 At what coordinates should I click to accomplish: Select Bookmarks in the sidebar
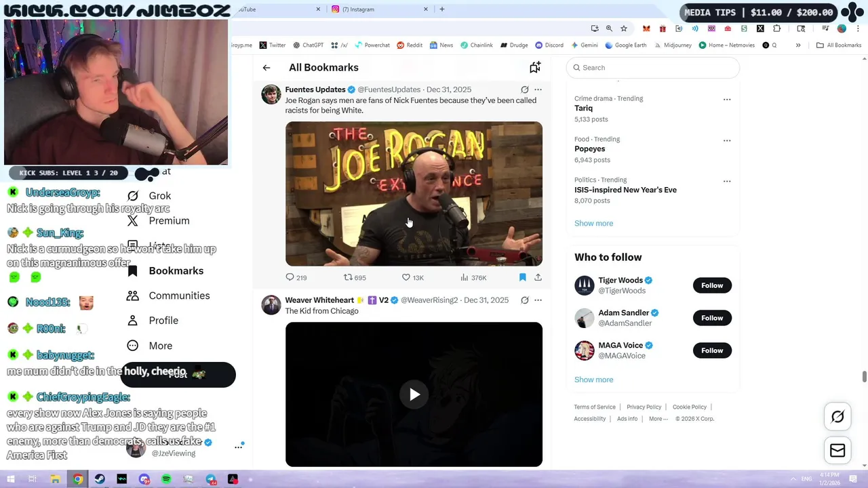[166, 271]
